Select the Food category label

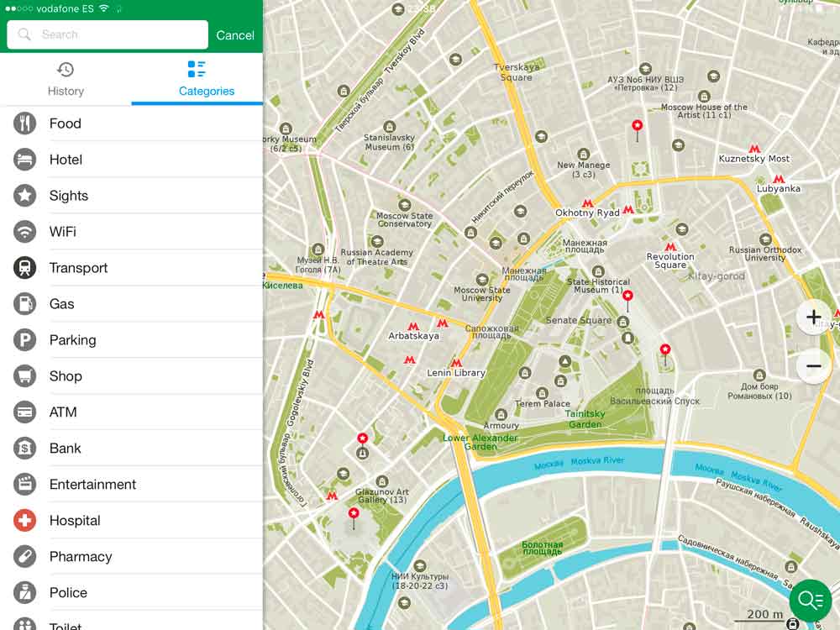pos(66,123)
